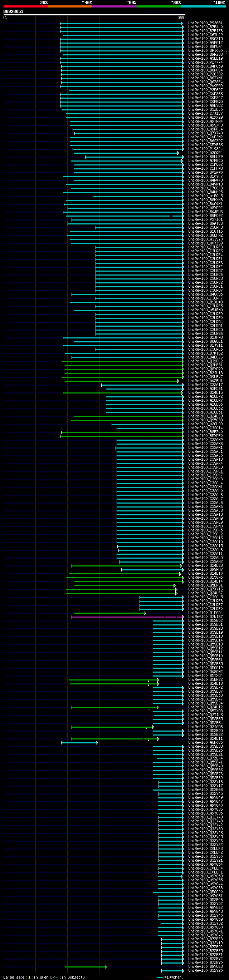The image size is (229, 980).
Task: Select UniRef100_Q2TIL6 label
Action: click(x=205, y=715)
